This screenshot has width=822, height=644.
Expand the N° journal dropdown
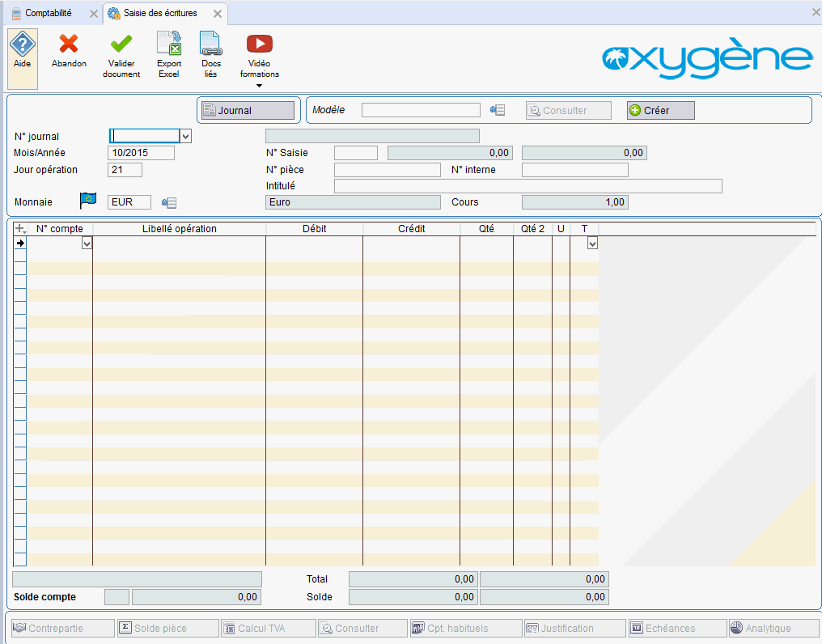coord(185,136)
